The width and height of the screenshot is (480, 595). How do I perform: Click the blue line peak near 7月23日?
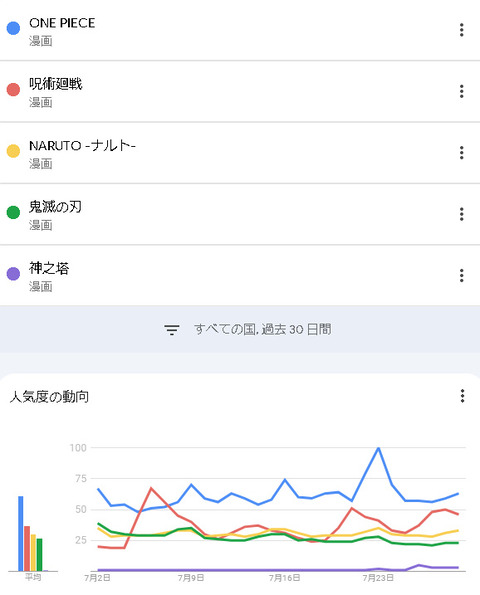(x=378, y=448)
